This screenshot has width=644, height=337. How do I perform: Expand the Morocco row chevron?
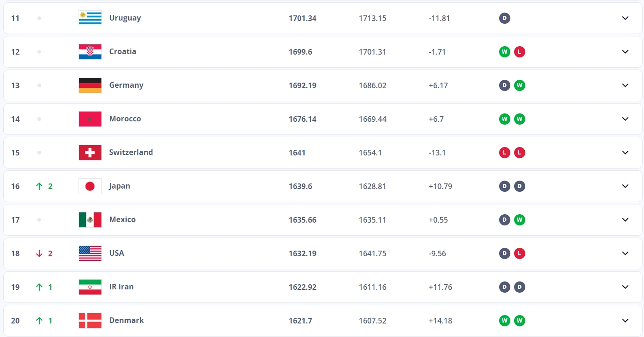click(x=625, y=119)
